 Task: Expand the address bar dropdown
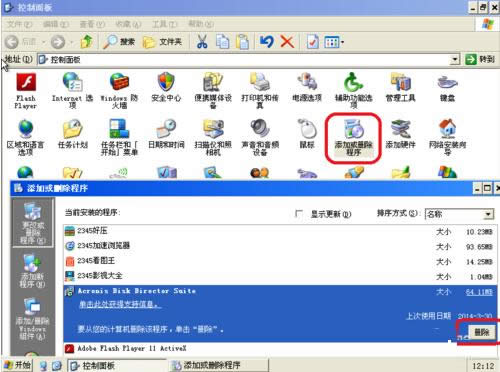pyautogui.click(x=455, y=60)
